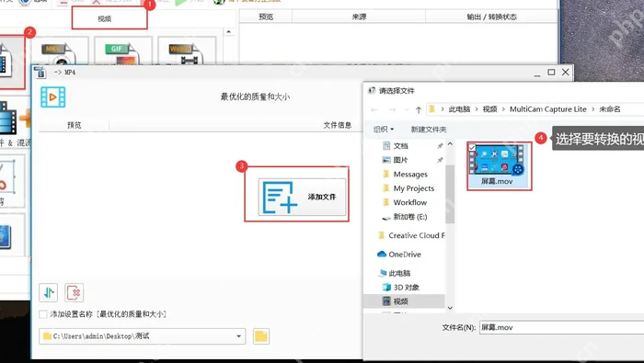Click the Creative Cloud folder icon
The height and width of the screenshot is (363, 644).
click(381, 235)
